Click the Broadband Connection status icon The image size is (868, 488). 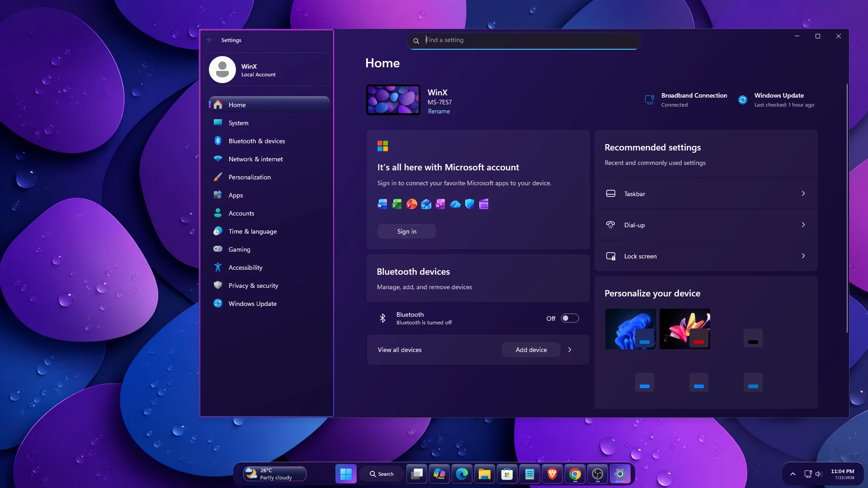click(650, 100)
